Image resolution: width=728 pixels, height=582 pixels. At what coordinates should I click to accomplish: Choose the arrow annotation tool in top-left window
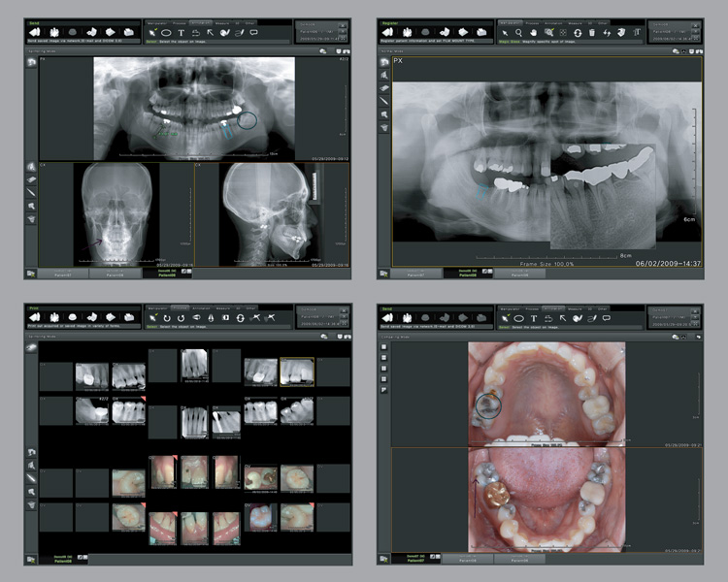[211, 32]
